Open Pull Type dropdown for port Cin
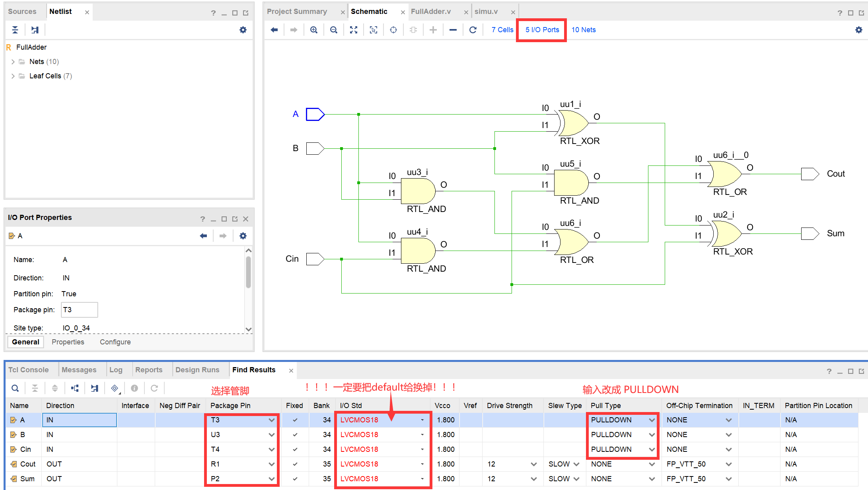Image resolution: width=868 pixels, height=490 pixels. 652,449
